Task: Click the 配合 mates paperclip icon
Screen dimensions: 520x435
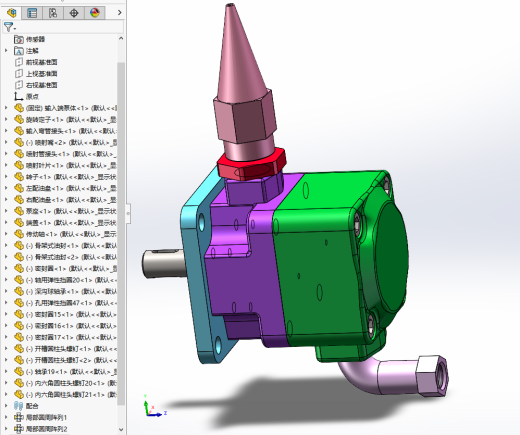Action: [19, 406]
